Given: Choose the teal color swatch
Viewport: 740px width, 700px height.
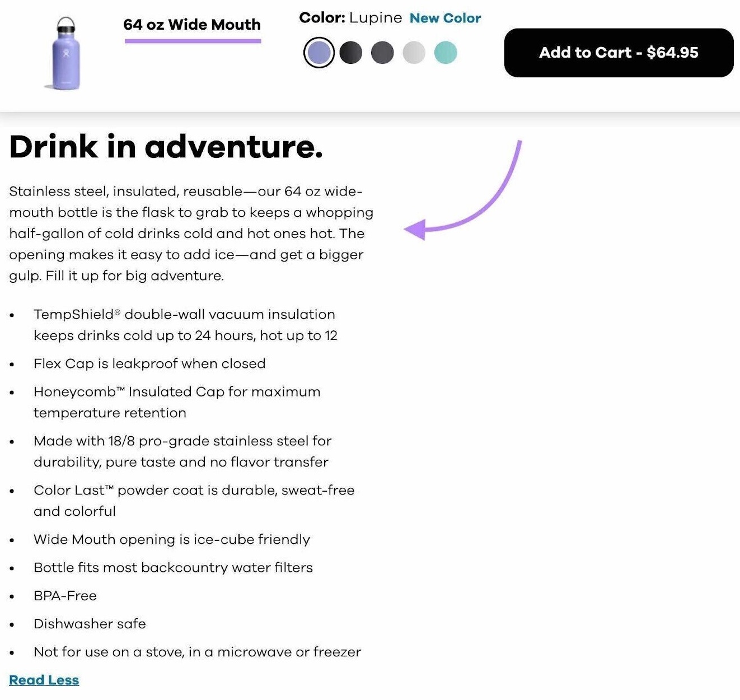Looking at the screenshot, I should tap(445, 53).
